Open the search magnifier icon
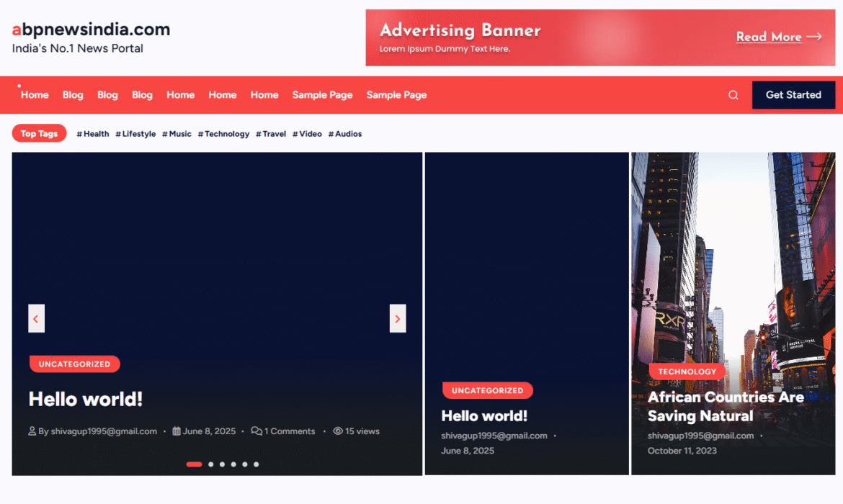The width and height of the screenshot is (843, 504). tap(733, 95)
